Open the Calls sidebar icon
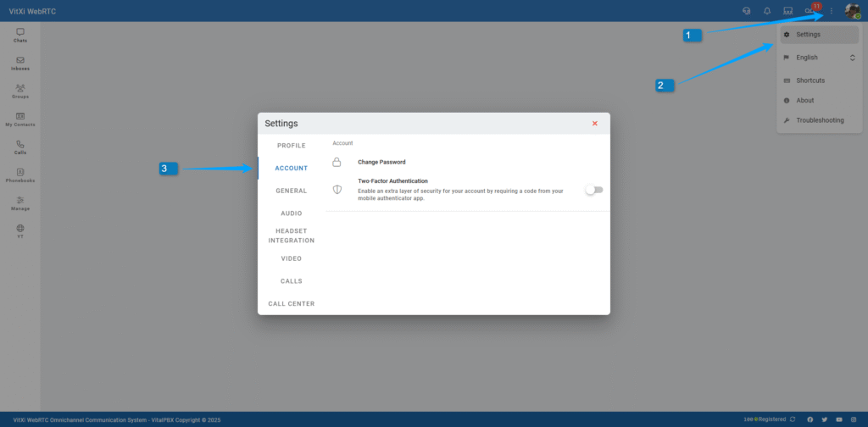The height and width of the screenshot is (427, 868). [20, 147]
